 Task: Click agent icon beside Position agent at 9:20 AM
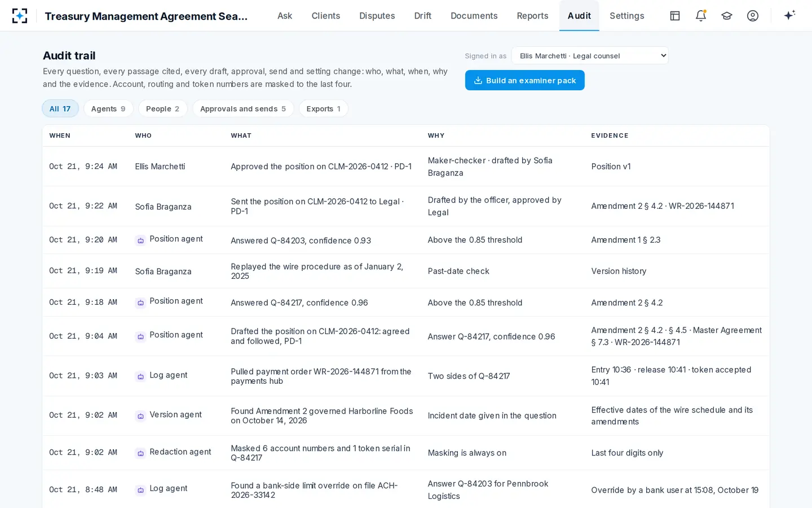pyautogui.click(x=140, y=240)
